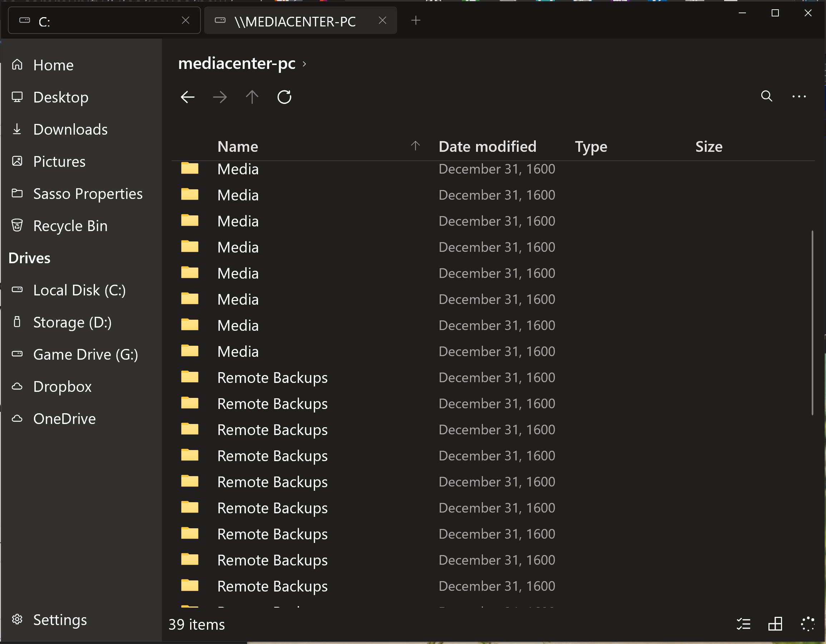Close the C: tab
This screenshot has width=826, height=644.
[x=185, y=20]
